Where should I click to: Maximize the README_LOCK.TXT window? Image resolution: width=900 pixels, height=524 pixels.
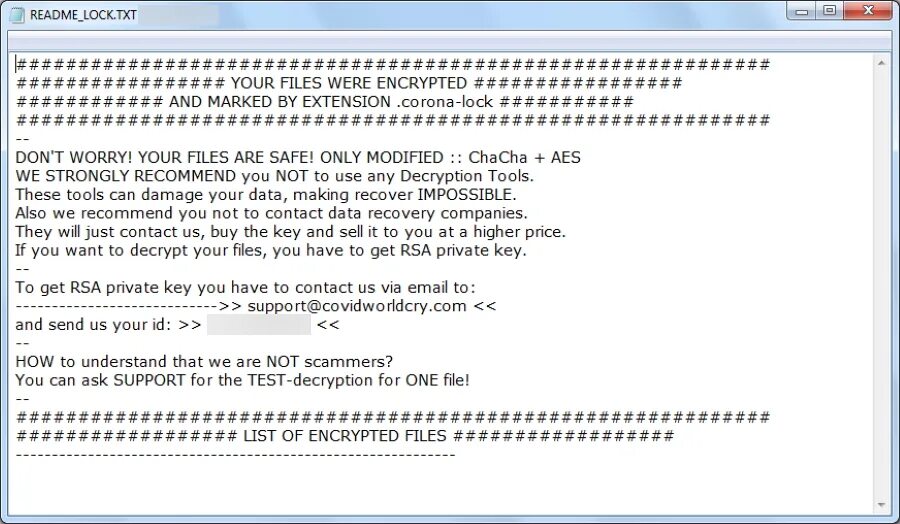[829, 11]
